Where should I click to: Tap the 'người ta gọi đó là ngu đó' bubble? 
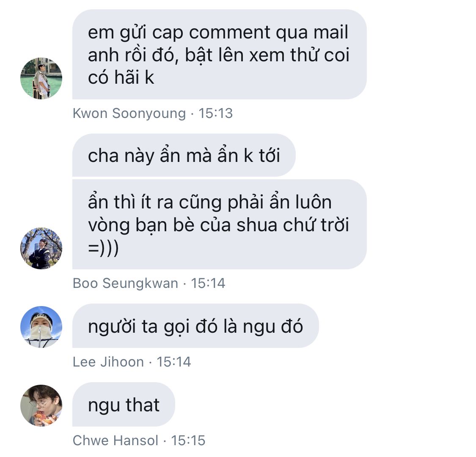195,326
